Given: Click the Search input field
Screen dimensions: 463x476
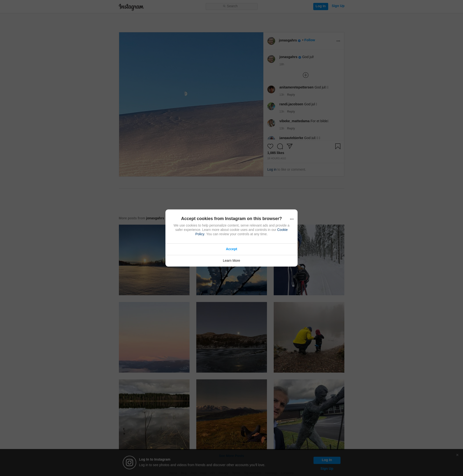Looking at the screenshot, I should pos(231,6).
